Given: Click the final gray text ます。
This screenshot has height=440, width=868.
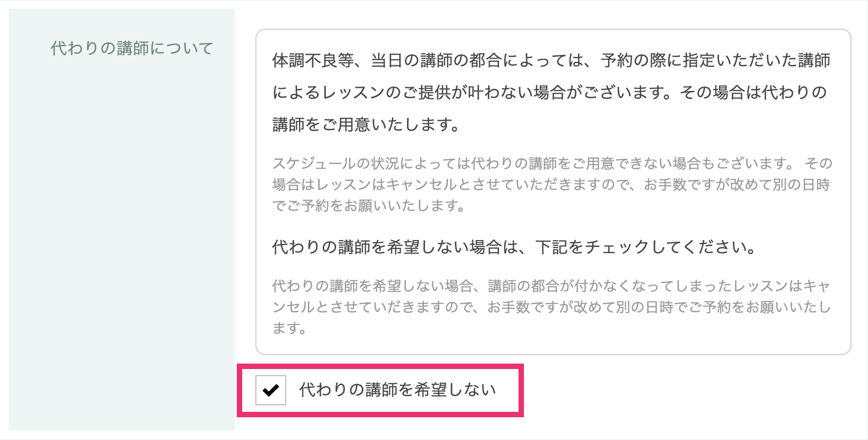Looking at the screenshot, I should (x=290, y=328).
